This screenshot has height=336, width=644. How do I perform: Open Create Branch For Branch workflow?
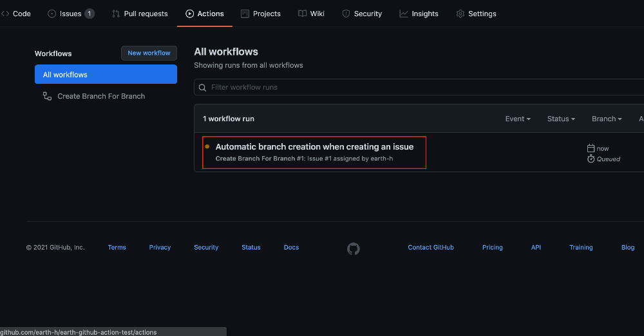tap(101, 96)
